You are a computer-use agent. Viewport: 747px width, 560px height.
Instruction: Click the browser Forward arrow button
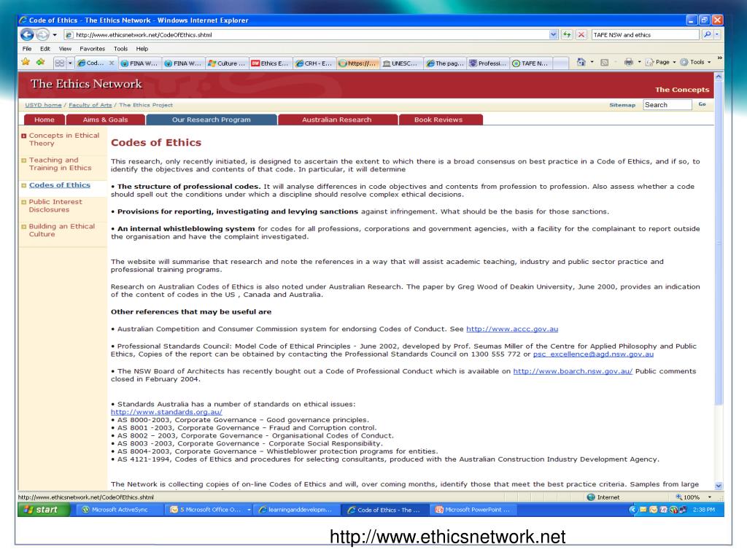click(43, 35)
